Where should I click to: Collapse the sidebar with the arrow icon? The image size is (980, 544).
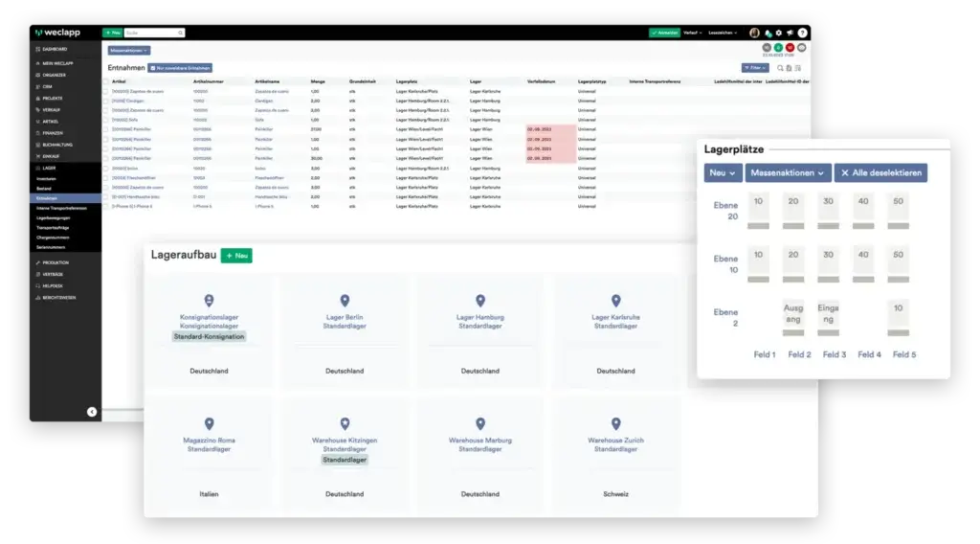click(92, 412)
